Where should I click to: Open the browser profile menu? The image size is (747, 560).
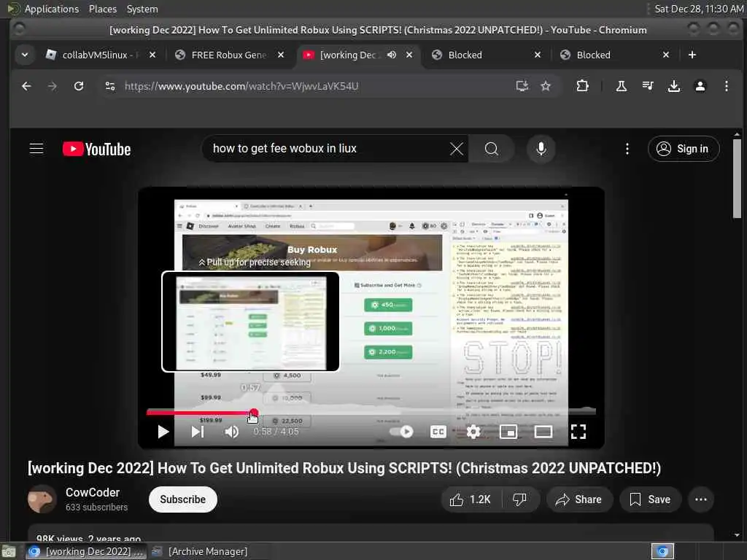coord(700,86)
